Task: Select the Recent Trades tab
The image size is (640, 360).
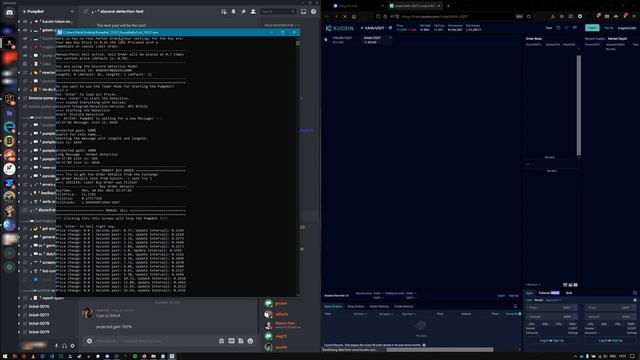Action: [595, 39]
